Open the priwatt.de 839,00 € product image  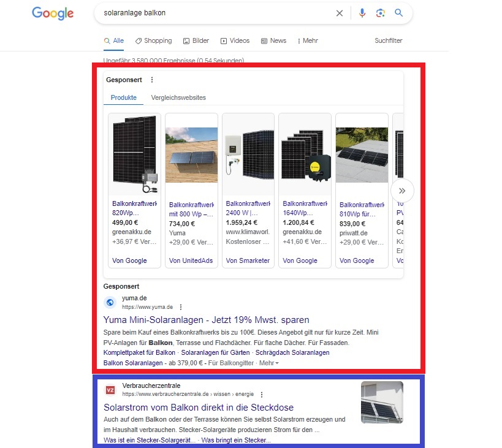tap(362, 155)
